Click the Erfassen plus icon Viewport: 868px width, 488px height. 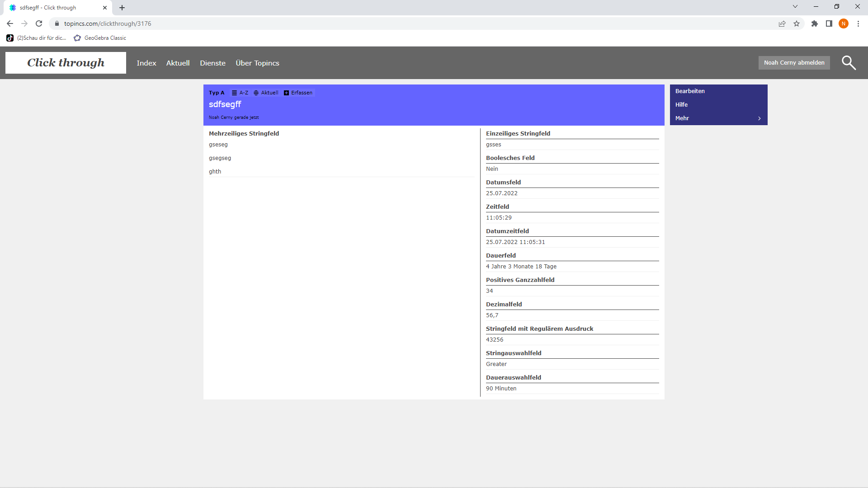[286, 93]
